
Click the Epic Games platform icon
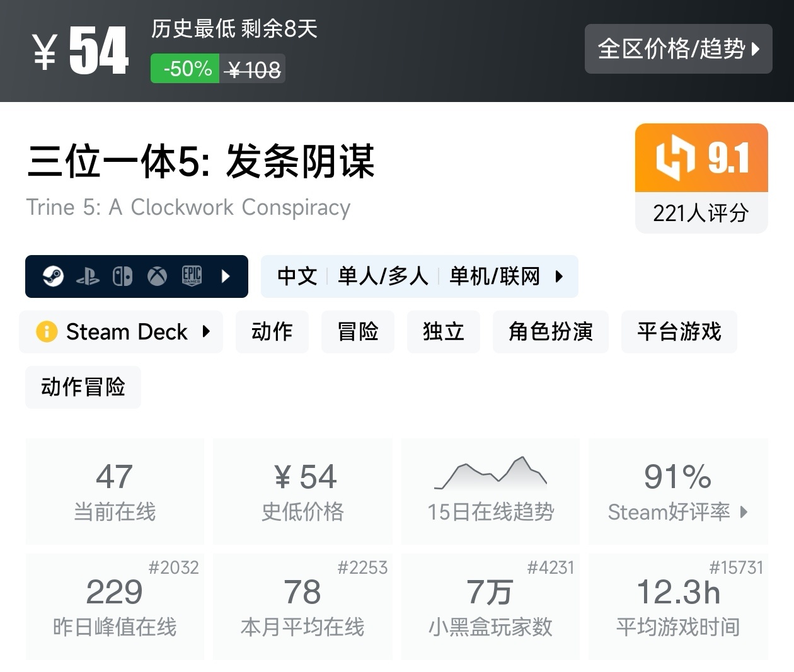[192, 276]
